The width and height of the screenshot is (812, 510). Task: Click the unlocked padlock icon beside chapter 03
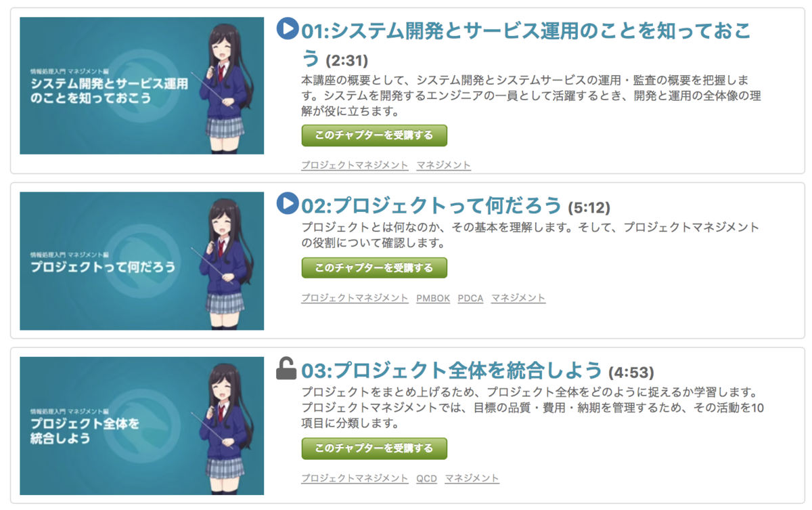[x=287, y=368]
